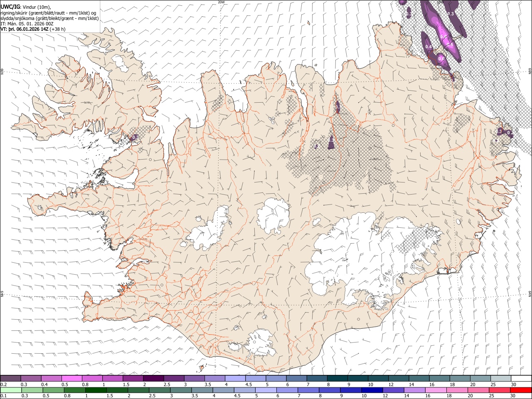
Task: Click the rain scale swatch between 0.3 and 0.5
Action: click(x=31, y=390)
